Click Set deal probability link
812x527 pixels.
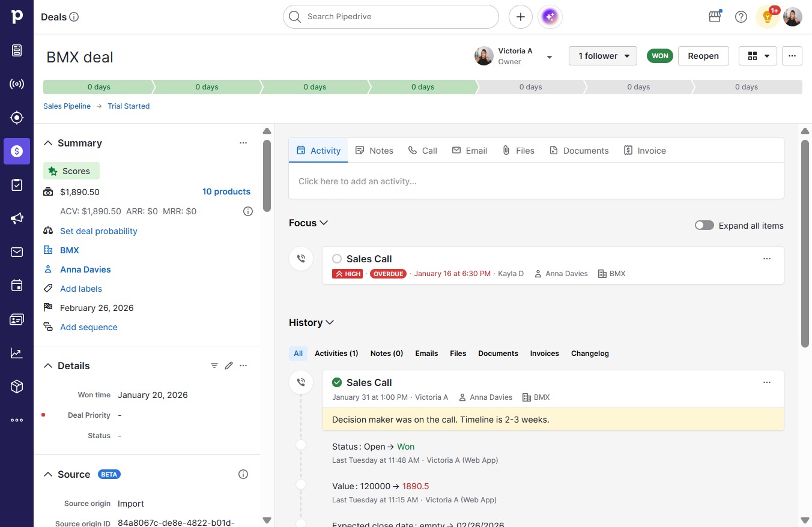click(x=98, y=231)
